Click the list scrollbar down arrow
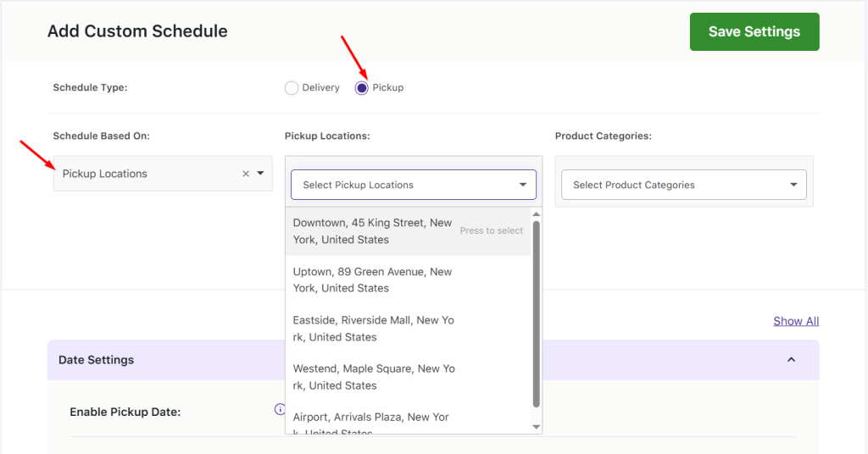The width and height of the screenshot is (868, 454). 536,427
